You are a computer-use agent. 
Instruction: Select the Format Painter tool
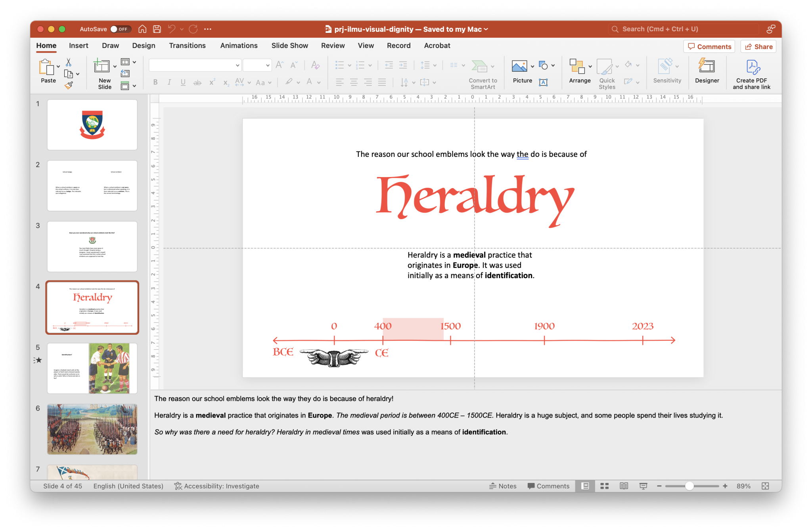click(69, 85)
